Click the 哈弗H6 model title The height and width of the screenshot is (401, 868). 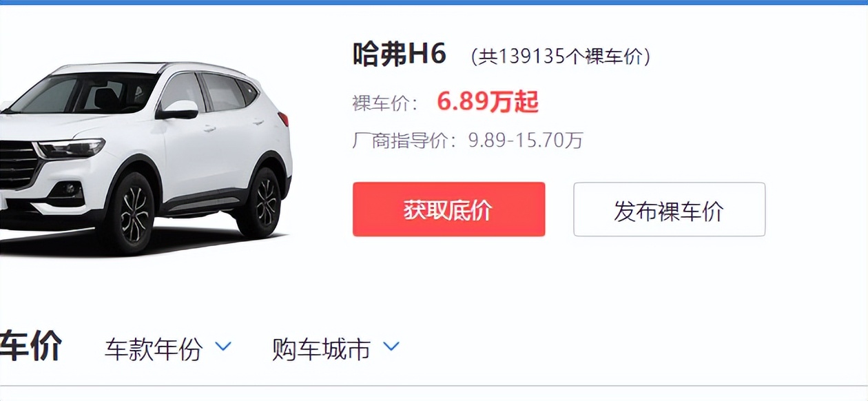tap(400, 54)
